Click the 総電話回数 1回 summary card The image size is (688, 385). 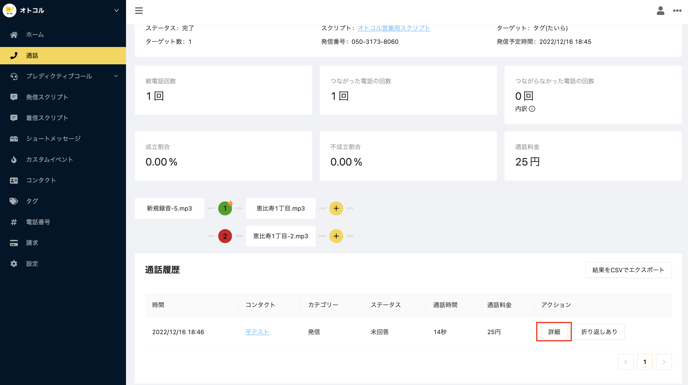(223, 90)
